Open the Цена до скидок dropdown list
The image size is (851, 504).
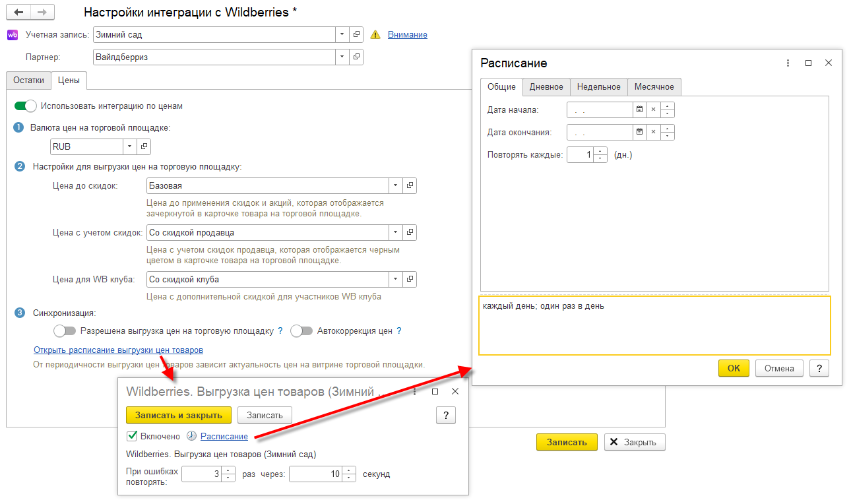pyautogui.click(x=395, y=186)
